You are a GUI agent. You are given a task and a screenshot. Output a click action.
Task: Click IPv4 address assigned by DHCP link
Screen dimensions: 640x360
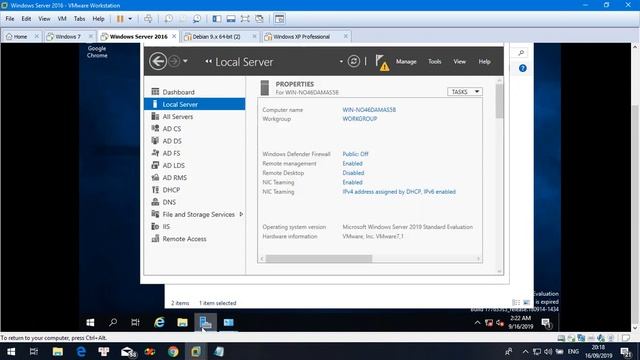tap(399, 191)
